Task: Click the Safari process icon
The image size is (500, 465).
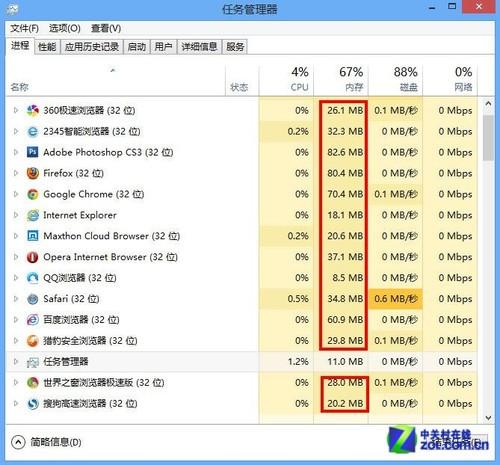Action: [x=33, y=299]
